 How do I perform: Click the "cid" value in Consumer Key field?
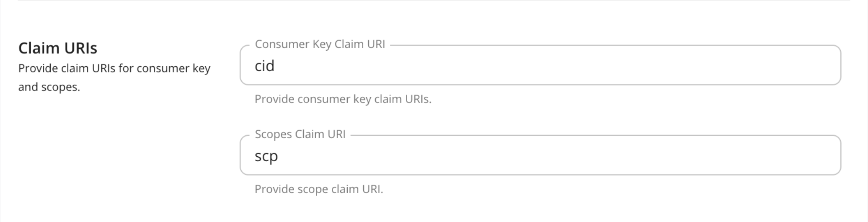click(x=264, y=66)
